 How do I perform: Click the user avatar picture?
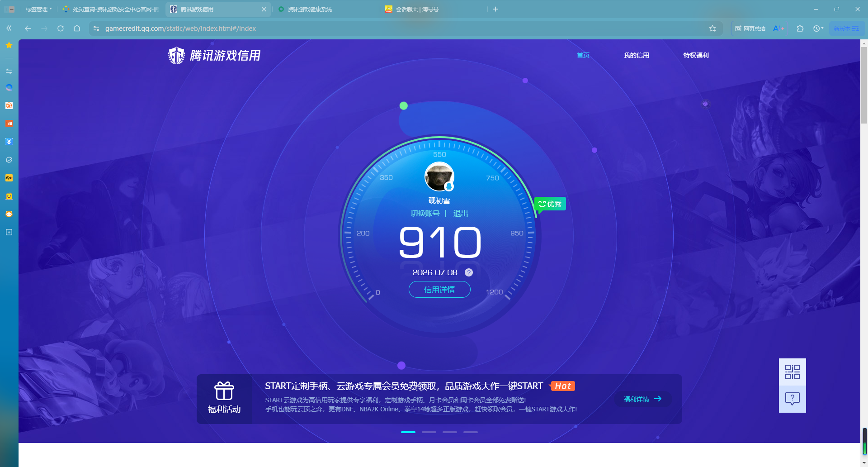click(x=439, y=176)
